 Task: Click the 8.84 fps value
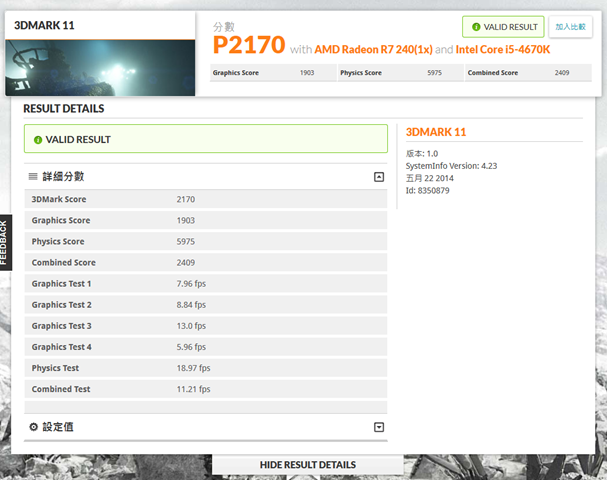coord(191,305)
